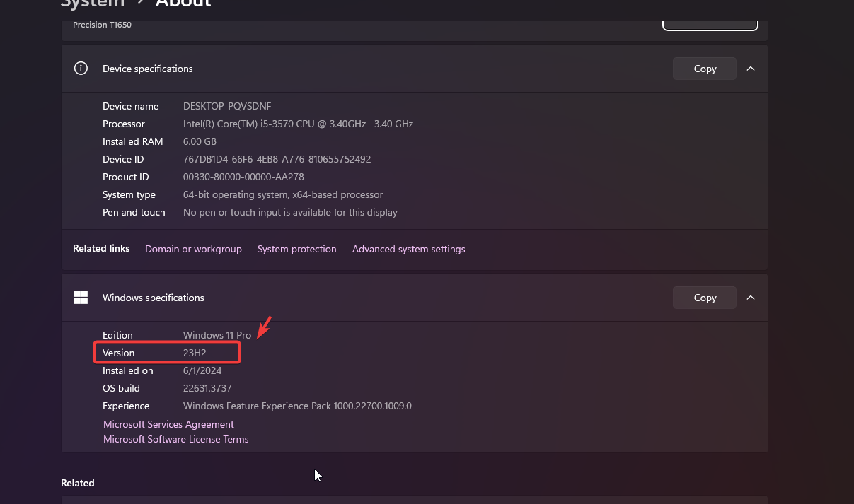The image size is (854, 504).
Task: Select the Pen and touch value text
Action: point(290,212)
